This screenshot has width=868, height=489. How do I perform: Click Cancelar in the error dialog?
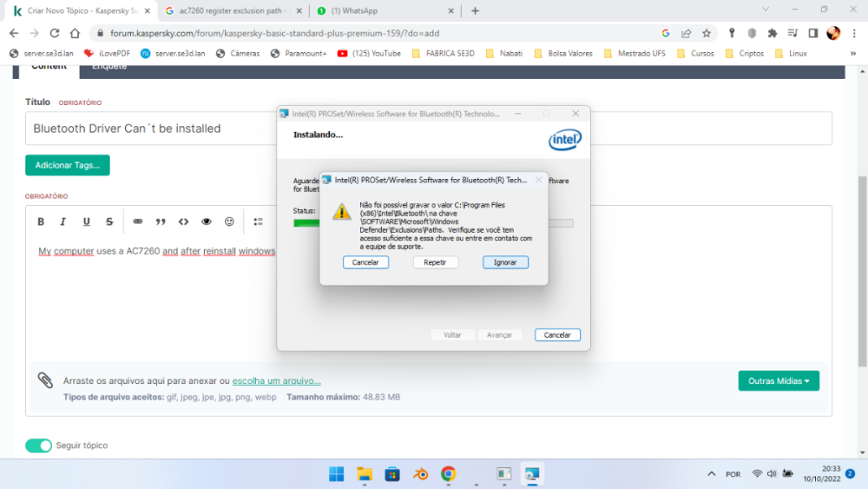(x=365, y=262)
